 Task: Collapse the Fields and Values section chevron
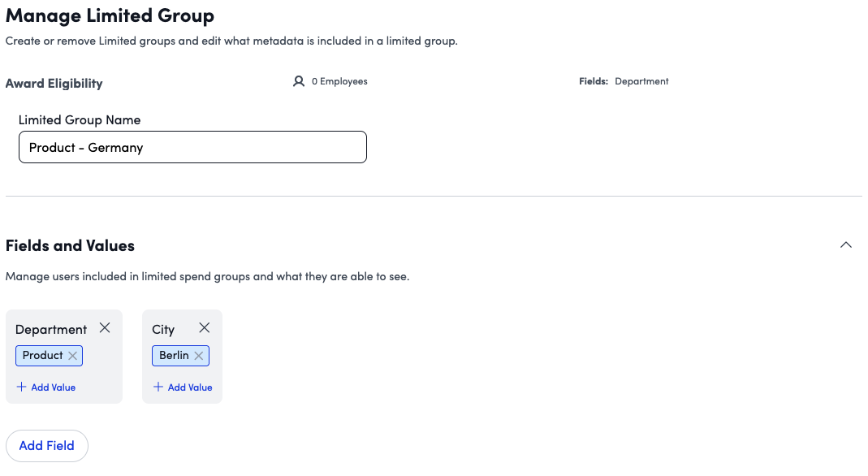(846, 245)
